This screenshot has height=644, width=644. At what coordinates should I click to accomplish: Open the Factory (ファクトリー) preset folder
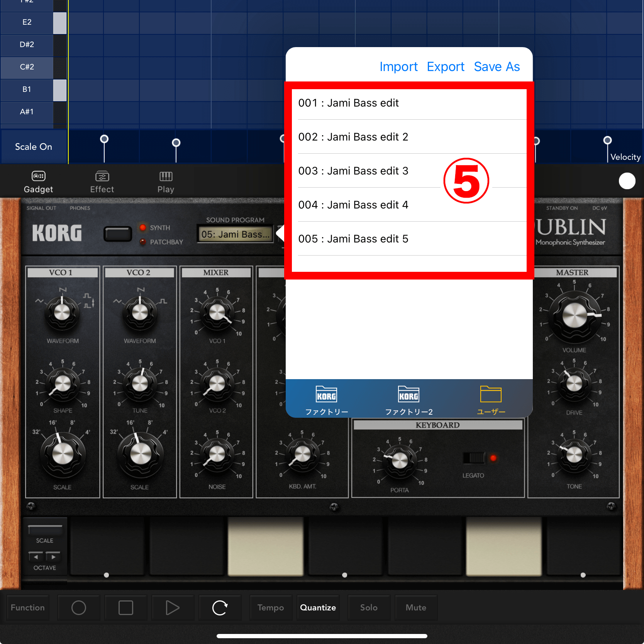point(327,400)
